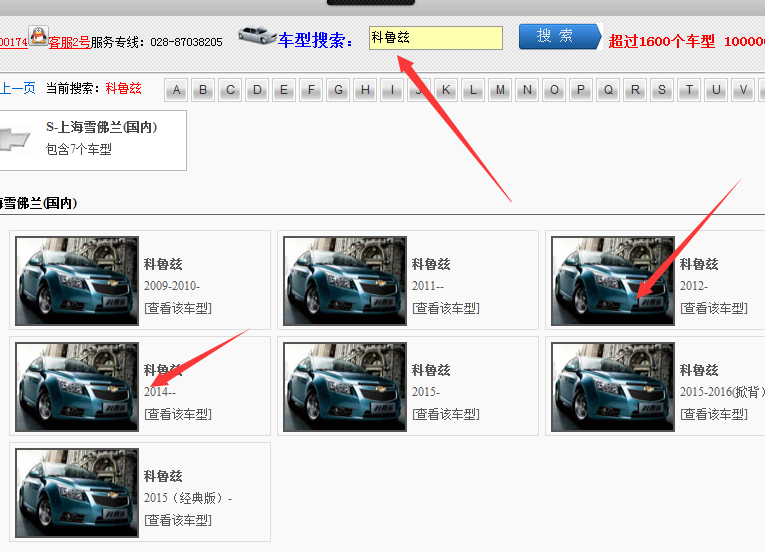Open 科鲁兹 2014-- car thumbnail

(x=77, y=387)
